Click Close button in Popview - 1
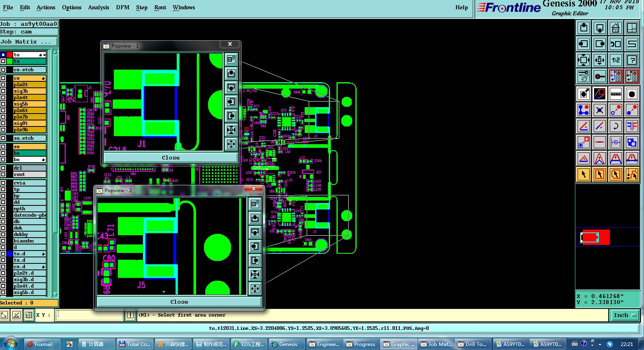 click(x=171, y=157)
